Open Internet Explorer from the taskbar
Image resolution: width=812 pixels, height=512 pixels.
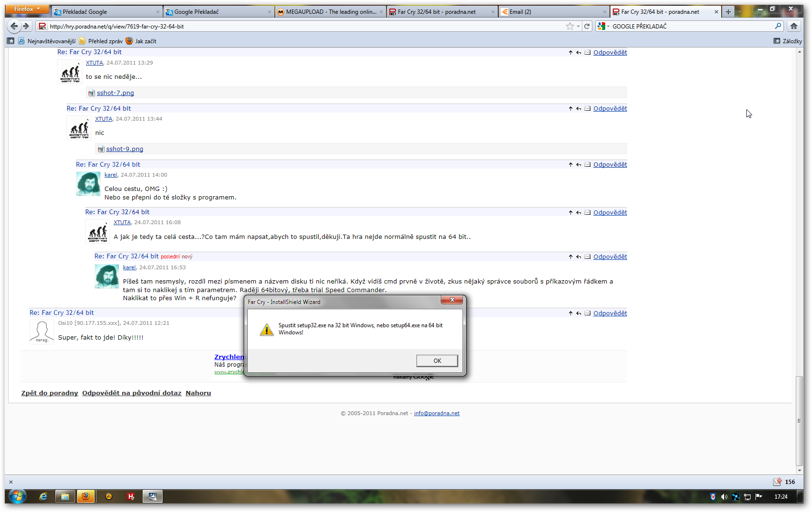point(43,496)
